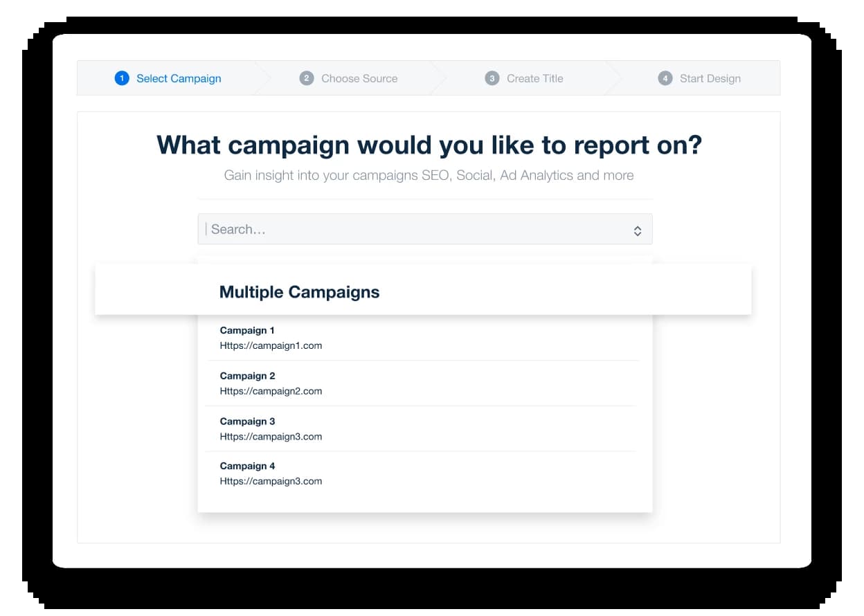Viewport: 864px width, 616px height.
Task: Choose Campaign 3 as the report campaign
Action: [247, 421]
